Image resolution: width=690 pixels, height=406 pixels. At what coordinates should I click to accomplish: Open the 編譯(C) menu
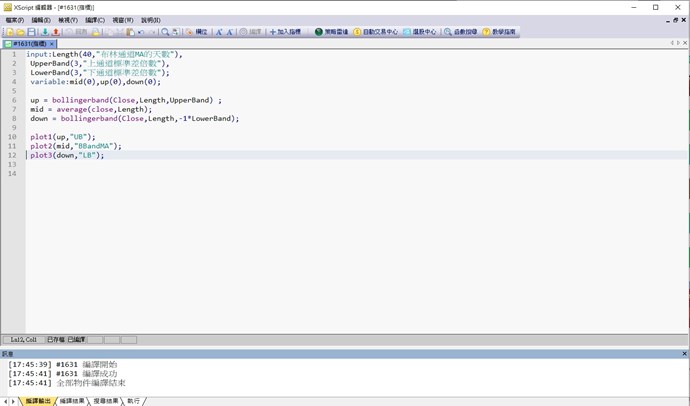[x=94, y=20]
